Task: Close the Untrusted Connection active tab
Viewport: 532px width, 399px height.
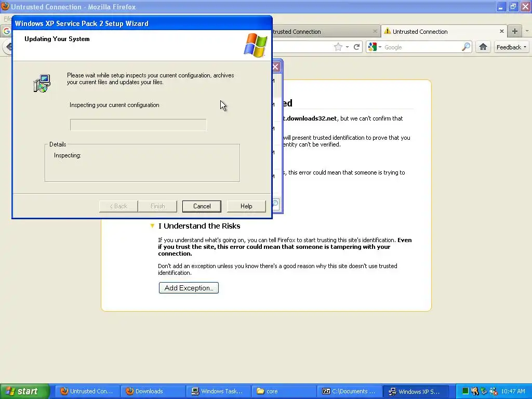Action: click(x=502, y=31)
